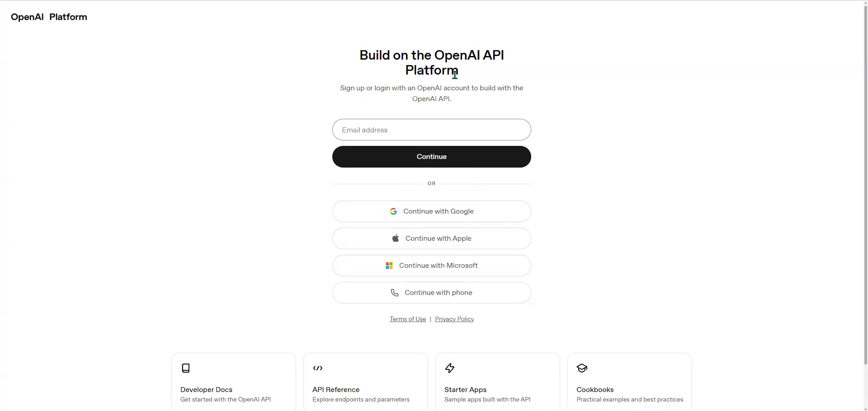Open the Starter Apps card title
The height and width of the screenshot is (411, 868).
(x=465, y=389)
